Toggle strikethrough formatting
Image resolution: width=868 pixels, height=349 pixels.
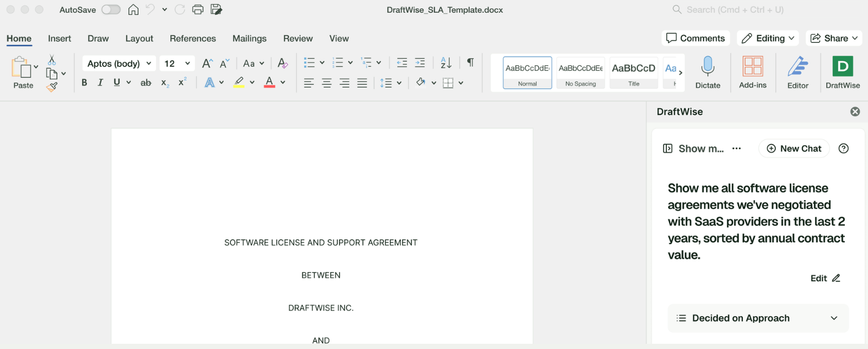(x=146, y=83)
